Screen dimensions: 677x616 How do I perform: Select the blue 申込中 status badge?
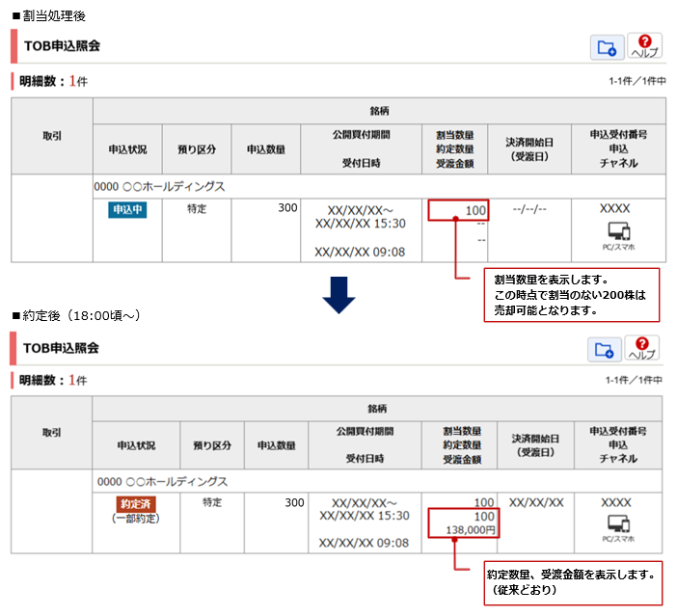(x=127, y=209)
